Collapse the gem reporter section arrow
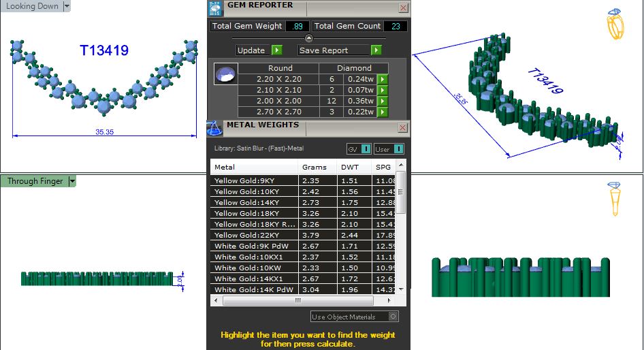This screenshot has width=644, height=350. pos(308,38)
